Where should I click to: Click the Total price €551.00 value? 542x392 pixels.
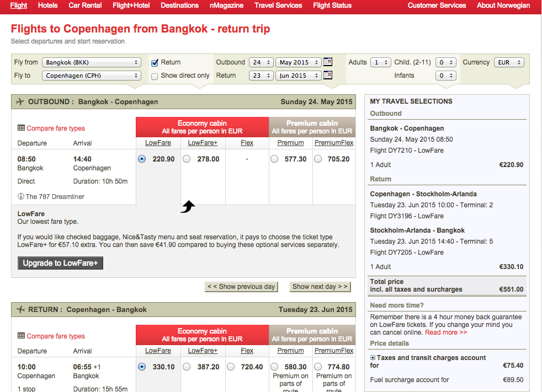511,289
